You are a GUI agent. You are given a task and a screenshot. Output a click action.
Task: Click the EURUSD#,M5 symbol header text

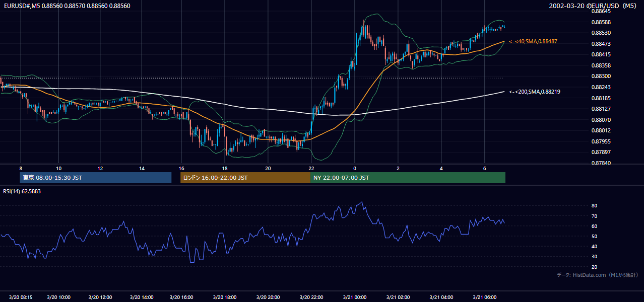tap(66, 6)
